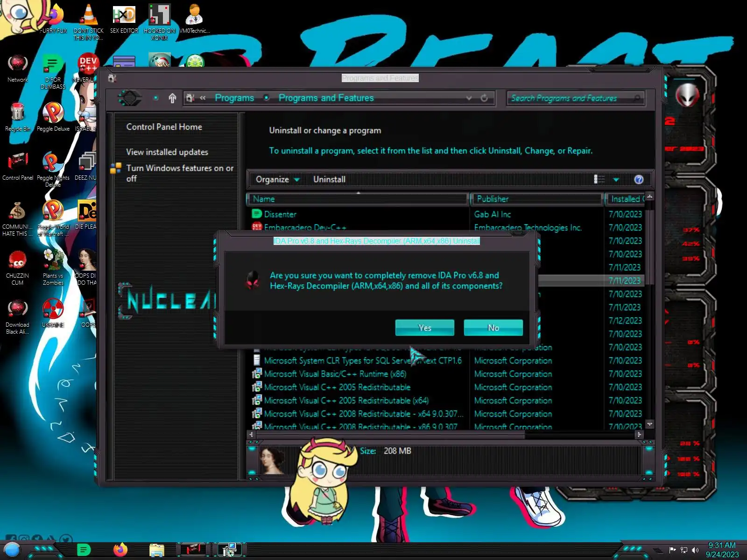
Task: Sort the list by Name column
Action: click(x=357, y=199)
